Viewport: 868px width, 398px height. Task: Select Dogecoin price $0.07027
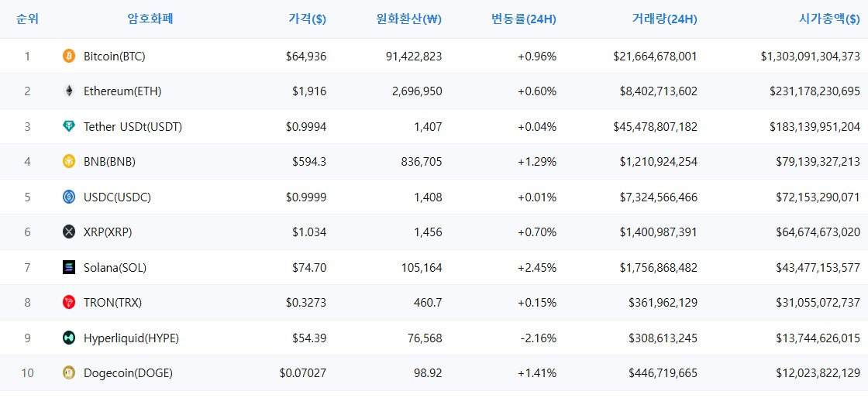point(303,374)
